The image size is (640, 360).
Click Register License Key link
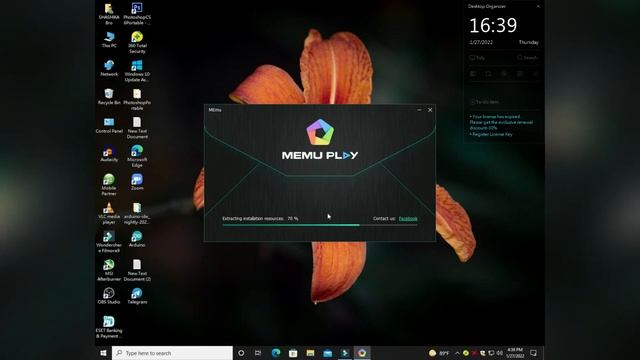[491, 134]
